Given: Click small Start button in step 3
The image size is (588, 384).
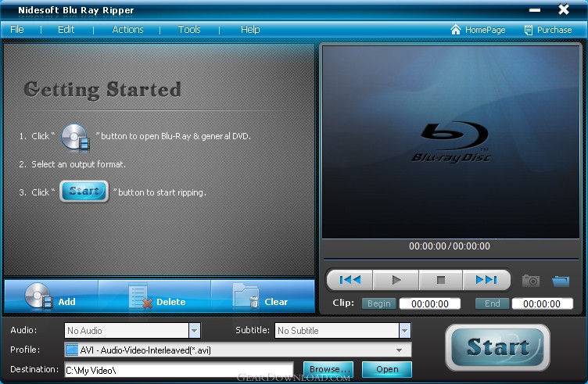Looking at the screenshot, I should (x=84, y=192).
